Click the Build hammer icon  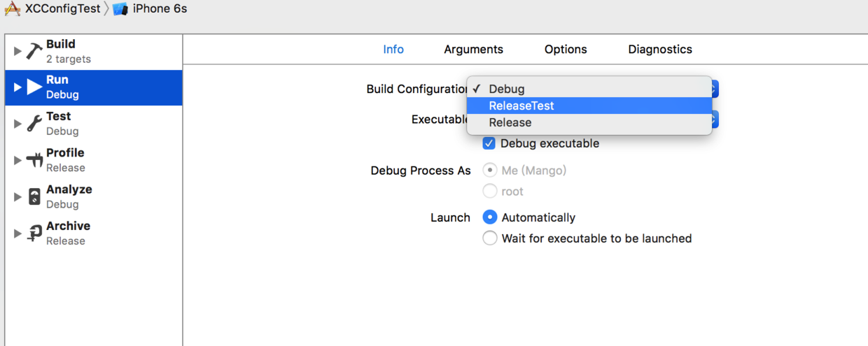point(34,51)
